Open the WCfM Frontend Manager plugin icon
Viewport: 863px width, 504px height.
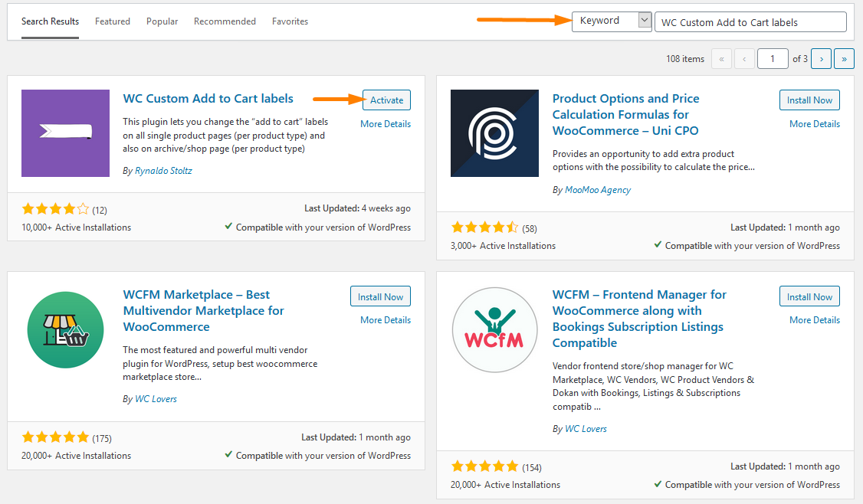pos(494,329)
